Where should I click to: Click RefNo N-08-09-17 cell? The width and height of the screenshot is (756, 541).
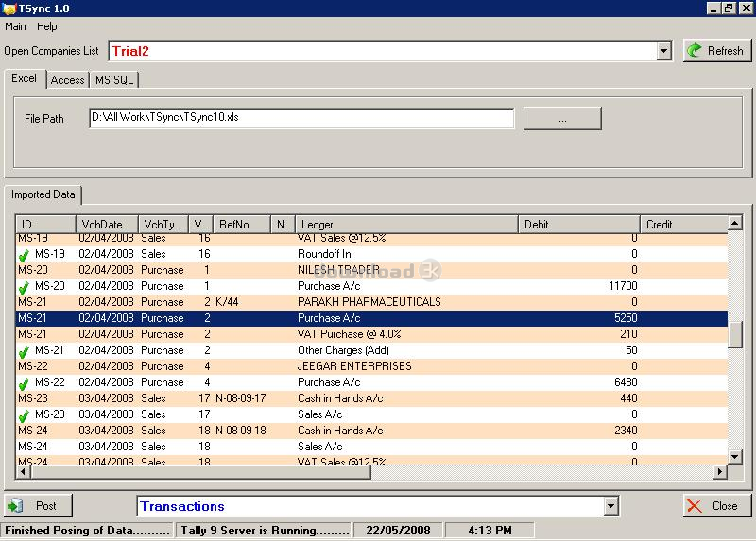tap(241, 398)
